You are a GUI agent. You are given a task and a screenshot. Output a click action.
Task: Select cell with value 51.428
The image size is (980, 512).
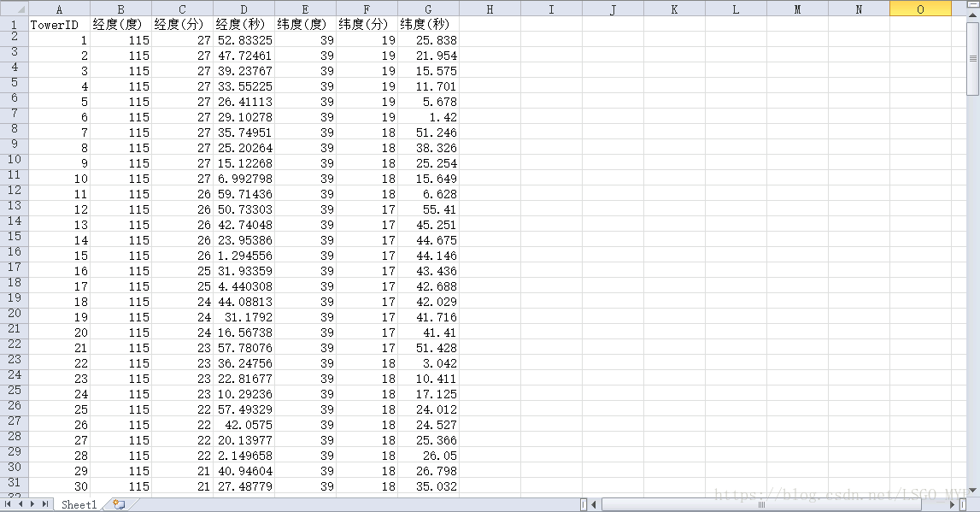pyautogui.click(x=428, y=348)
